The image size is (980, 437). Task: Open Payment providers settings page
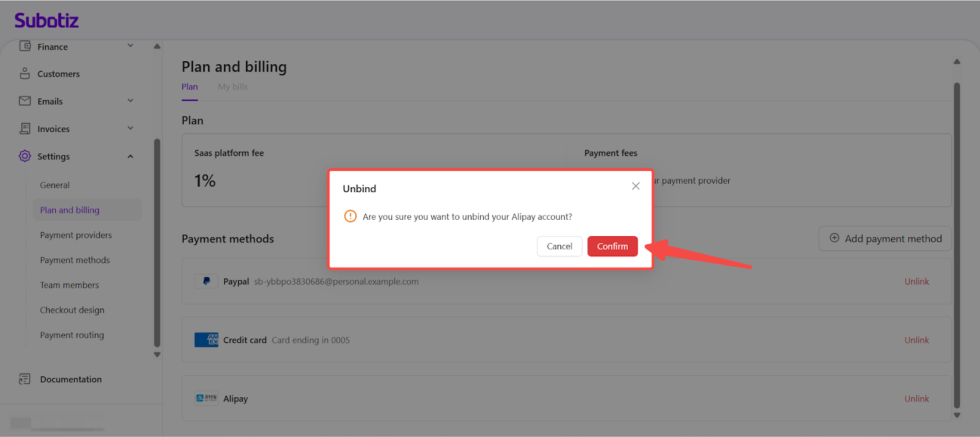pyautogui.click(x=76, y=235)
